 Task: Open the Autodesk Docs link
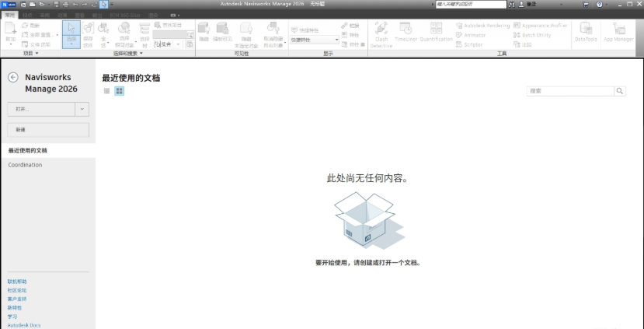point(24,325)
